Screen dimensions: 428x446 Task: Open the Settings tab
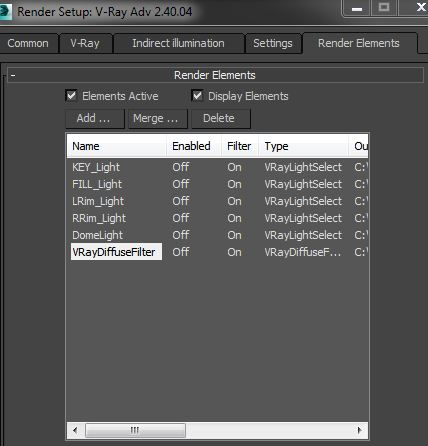(273, 43)
